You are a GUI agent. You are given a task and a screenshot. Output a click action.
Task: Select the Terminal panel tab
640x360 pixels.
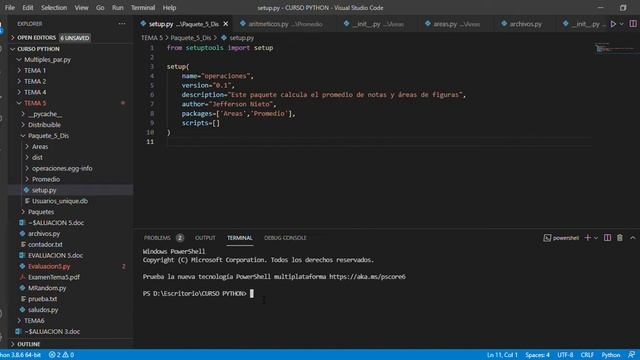[240, 238]
